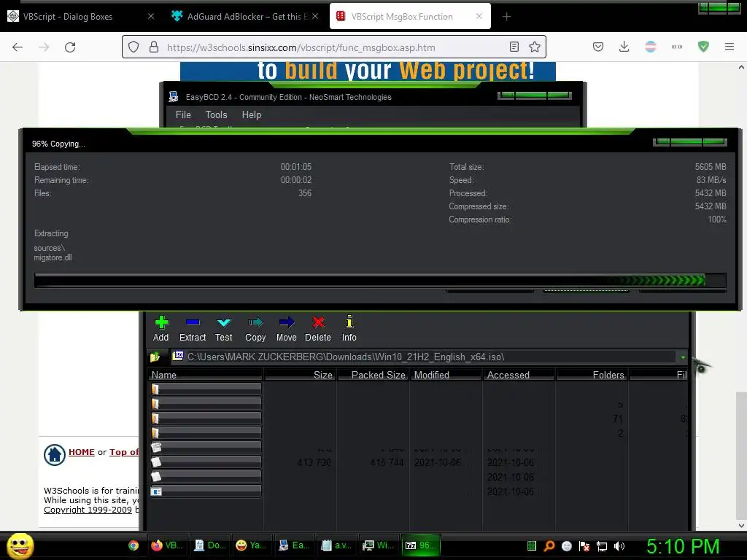This screenshot has width=747, height=560.
Task: Click the Web project banner ad
Action: click(368, 71)
